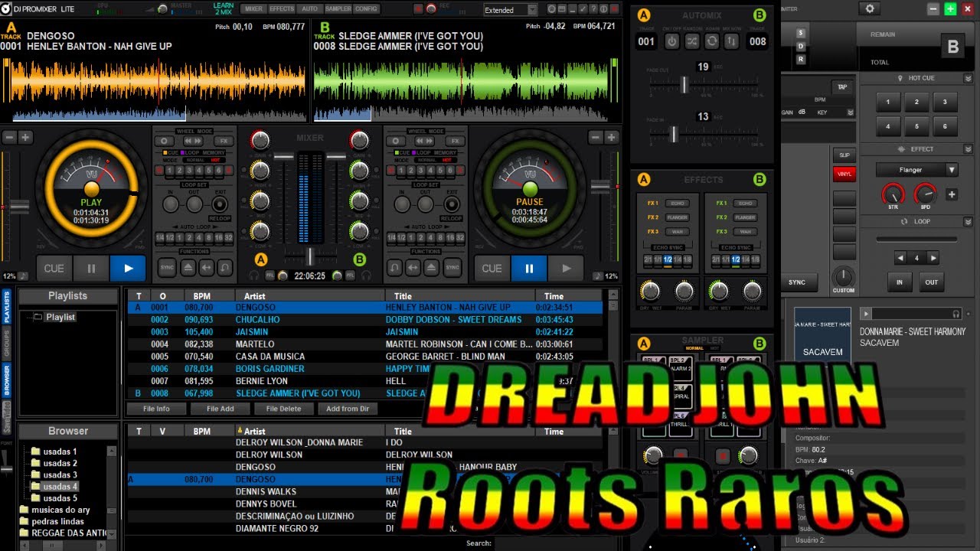The image size is (980, 551).
Task: Toggle Automix random shuffle icon
Action: tap(691, 41)
